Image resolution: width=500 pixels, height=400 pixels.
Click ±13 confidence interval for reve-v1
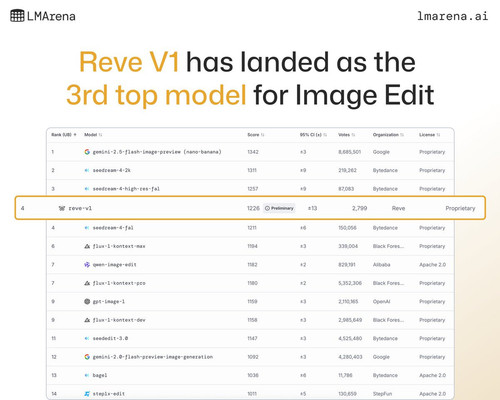pyautogui.click(x=312, y=208)
